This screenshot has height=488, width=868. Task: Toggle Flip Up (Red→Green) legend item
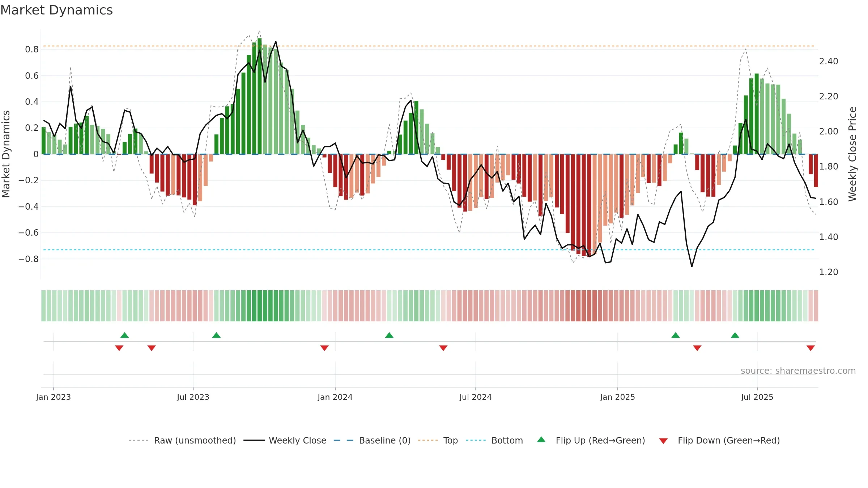[591, 440]
